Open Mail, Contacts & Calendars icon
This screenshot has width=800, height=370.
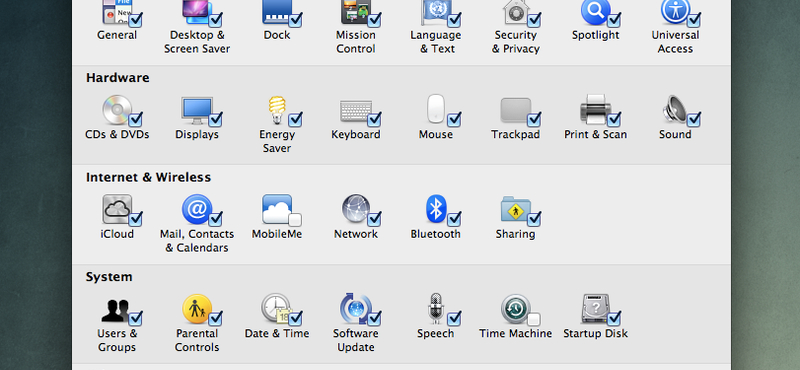(196, 209)
